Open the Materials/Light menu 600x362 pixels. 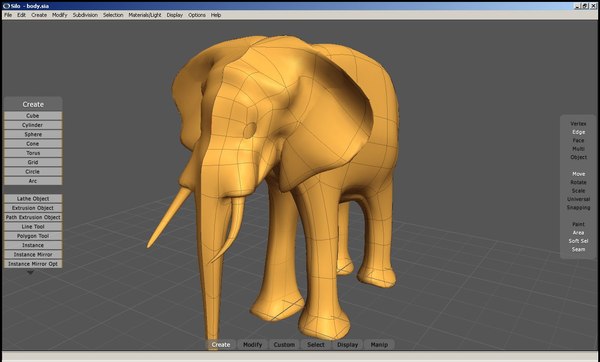point(145,15)
